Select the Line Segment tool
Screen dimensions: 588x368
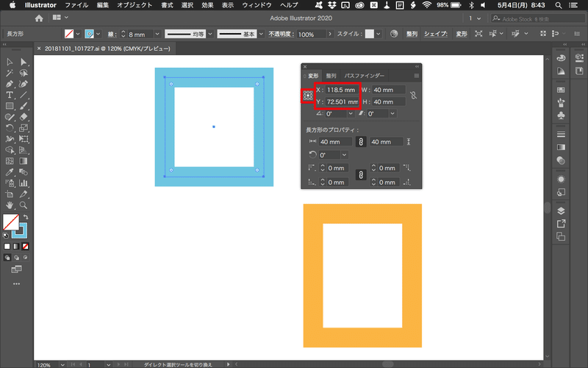click(24, 95)
